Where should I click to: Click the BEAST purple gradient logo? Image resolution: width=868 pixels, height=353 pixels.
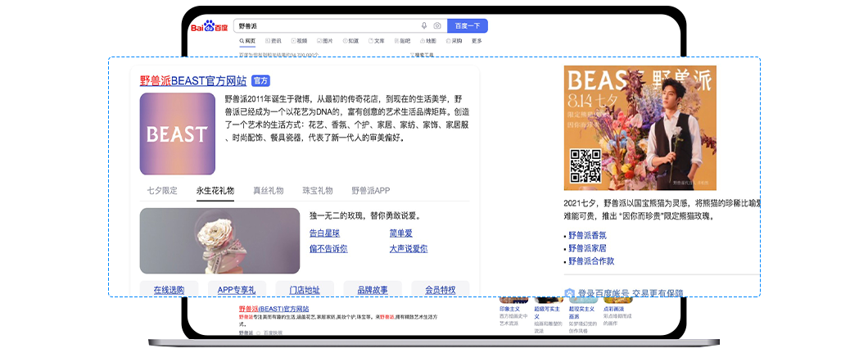pyautogui.click(x=177, y=134)
